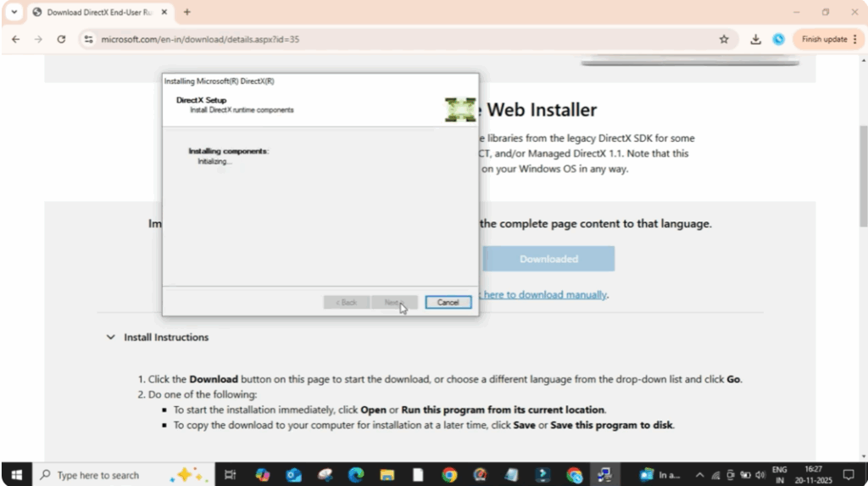
Task: Click the 'Type here to search' taskbar box
Action: point(123,475)
